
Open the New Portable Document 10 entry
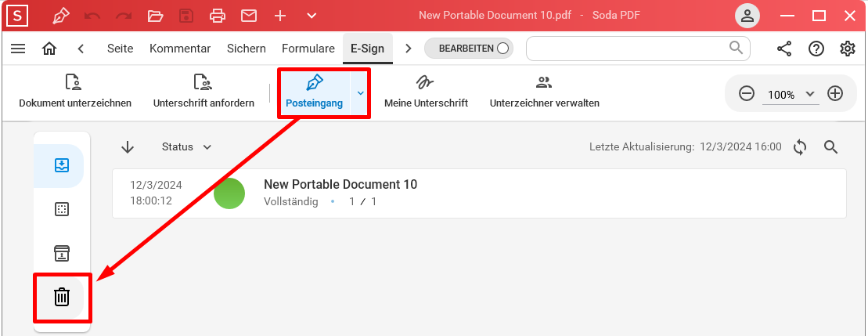479,193
